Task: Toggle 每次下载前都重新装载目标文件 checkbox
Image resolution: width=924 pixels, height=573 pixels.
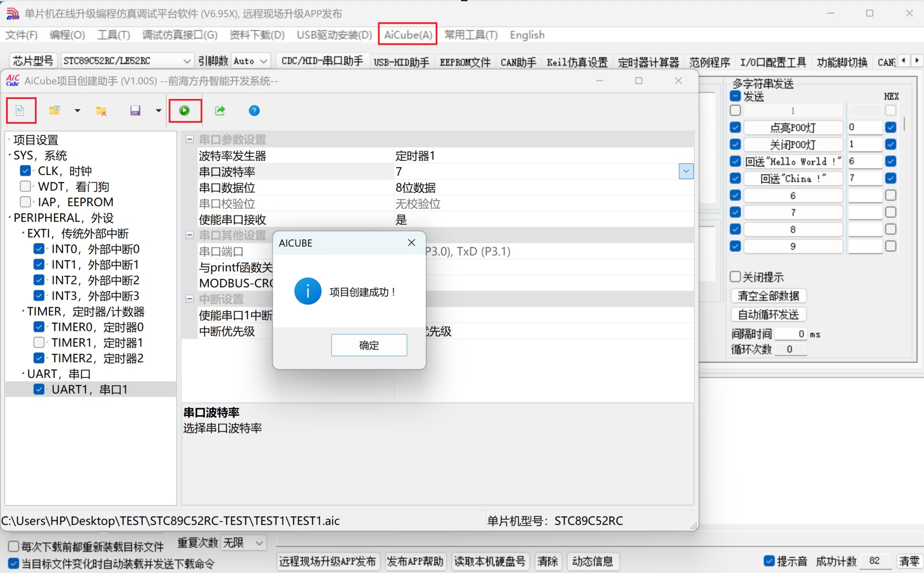Action: pyautogui.click(x=14, y=546)
